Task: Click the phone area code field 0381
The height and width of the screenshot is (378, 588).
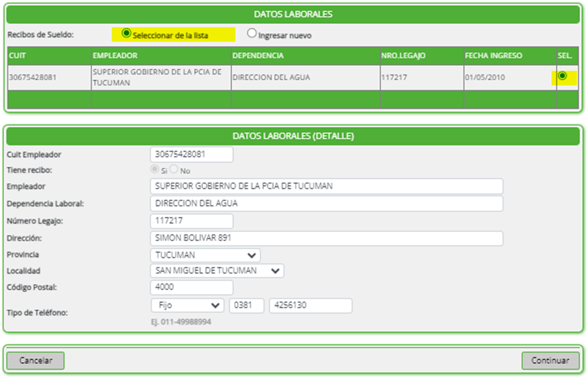Action: click(x=247, y=305)
